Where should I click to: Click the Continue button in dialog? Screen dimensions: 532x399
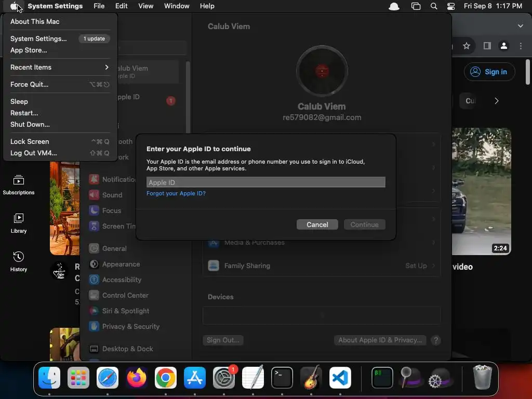[364, 224]
